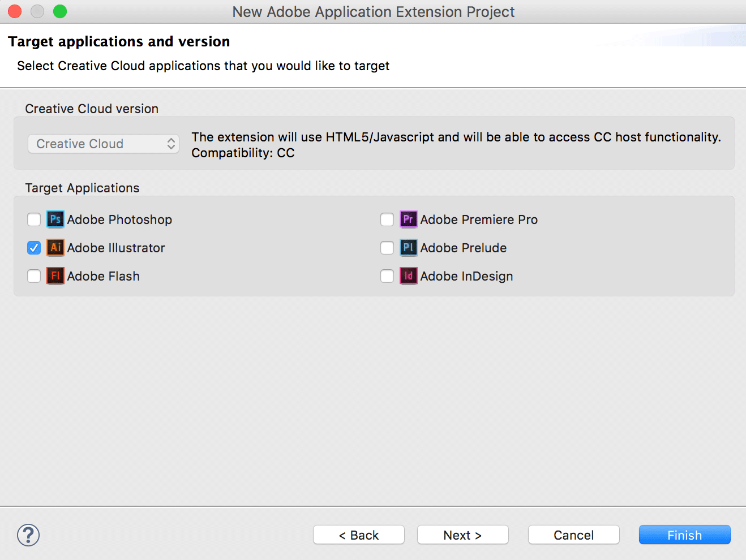Click the Adobe Illustrator label
The height and width of the screenshot is (560, 746).
tap(116, 248)
